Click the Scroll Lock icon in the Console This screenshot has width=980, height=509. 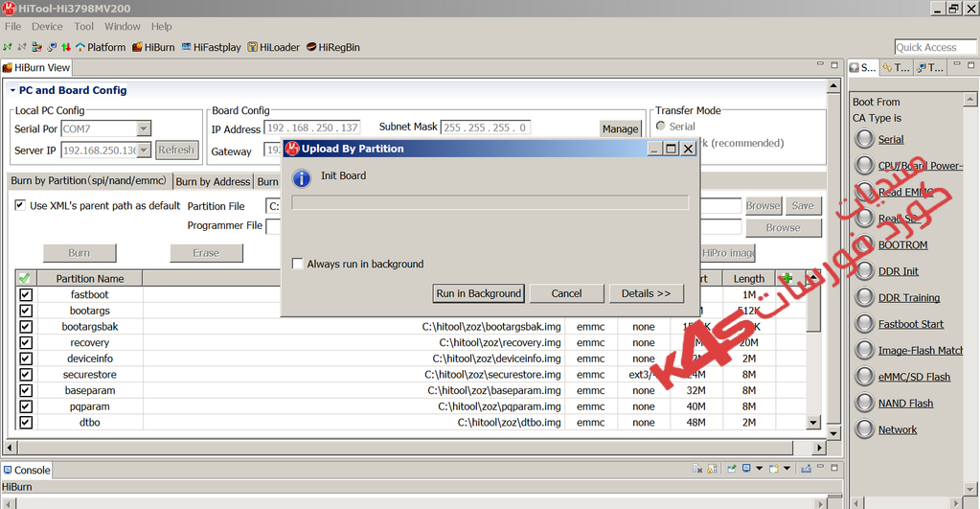(x=712, y=469)
